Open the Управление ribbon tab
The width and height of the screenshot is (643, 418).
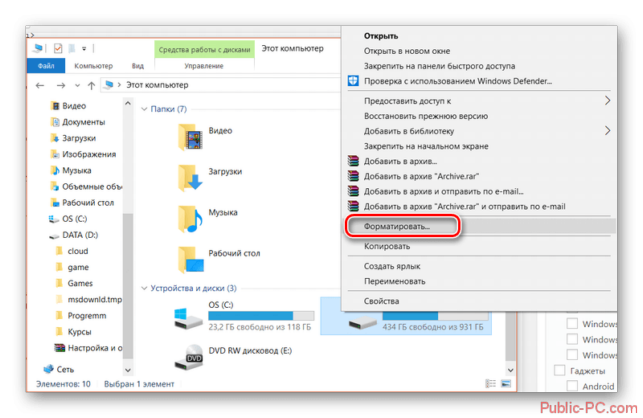click(x=204, y=66)
